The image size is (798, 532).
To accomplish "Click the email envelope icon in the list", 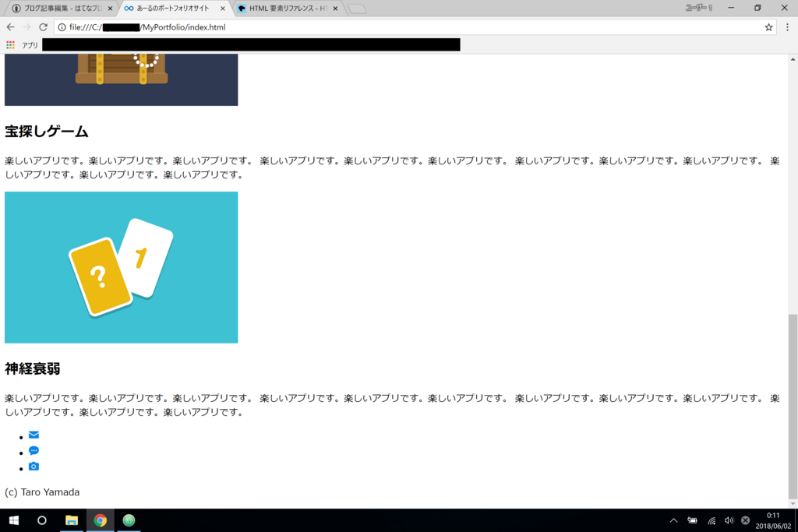I will [x=33, y=435].
